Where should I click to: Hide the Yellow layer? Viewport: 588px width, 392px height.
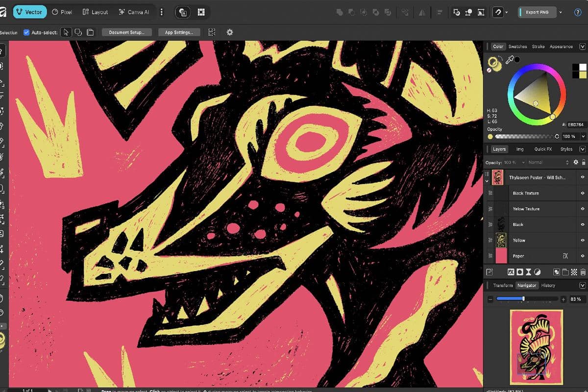[583, 240]
